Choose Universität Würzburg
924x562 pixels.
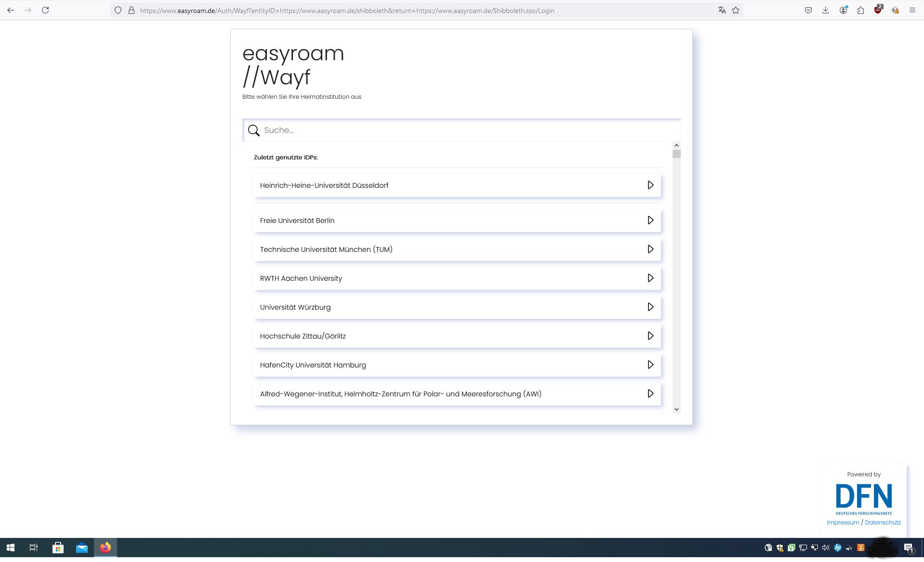point(457,307)
